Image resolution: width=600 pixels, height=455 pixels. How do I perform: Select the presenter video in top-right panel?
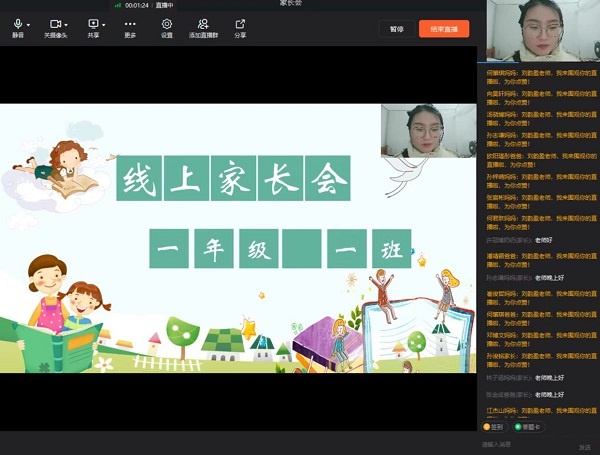pos(540,32)
